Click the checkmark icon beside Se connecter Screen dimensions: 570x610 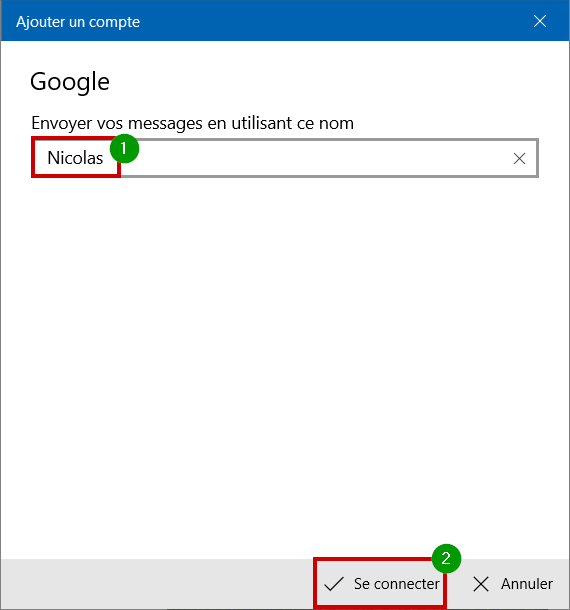[x=334, y=584]
